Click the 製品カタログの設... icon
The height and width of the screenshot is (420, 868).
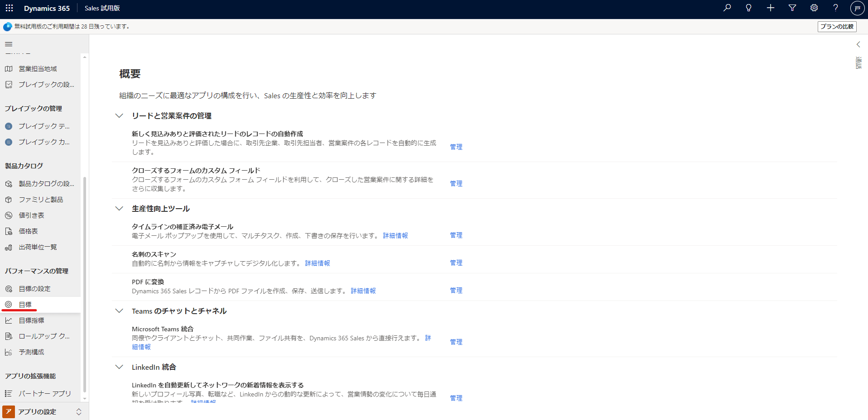click(9, 184)
